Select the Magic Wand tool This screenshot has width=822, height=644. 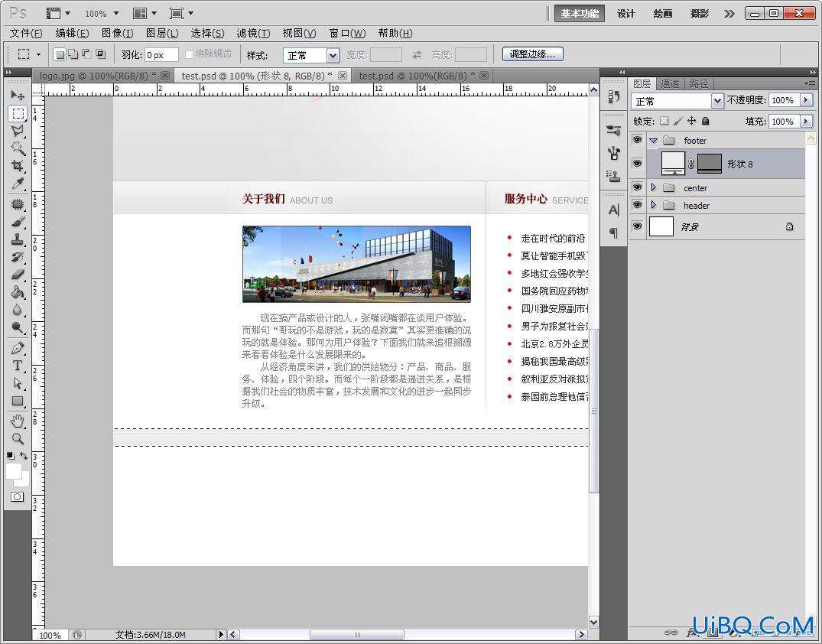18,148
